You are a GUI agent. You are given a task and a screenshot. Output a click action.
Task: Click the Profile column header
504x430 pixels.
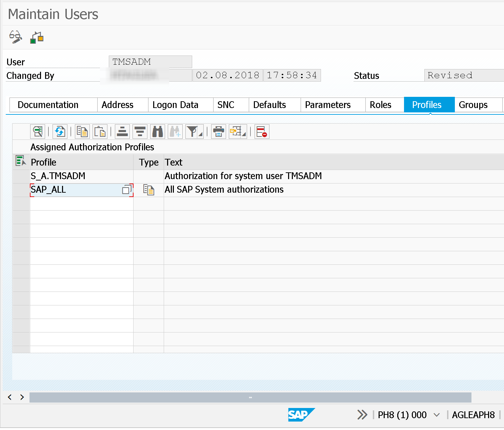pyautogui.click(x=81, y=162)
